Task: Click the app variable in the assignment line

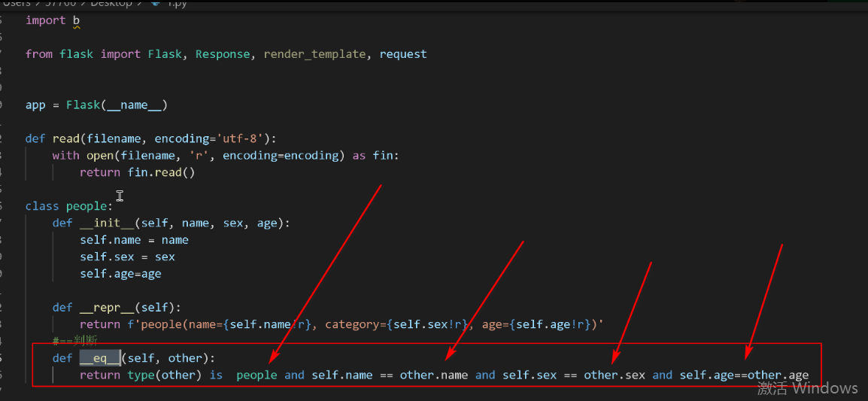Action: [x=35, y=105]
